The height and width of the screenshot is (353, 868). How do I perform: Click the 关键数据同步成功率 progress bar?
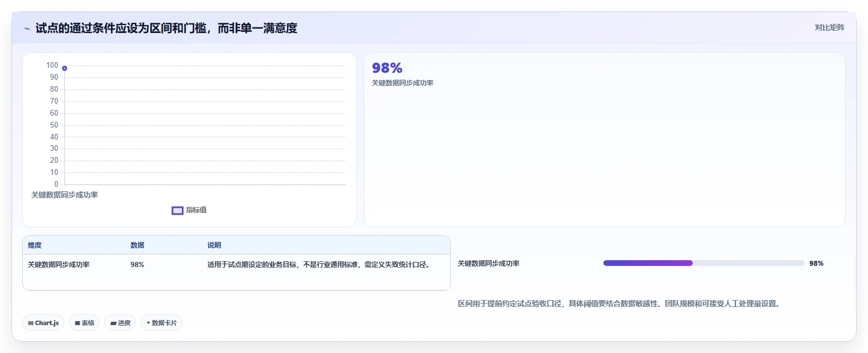704,263
